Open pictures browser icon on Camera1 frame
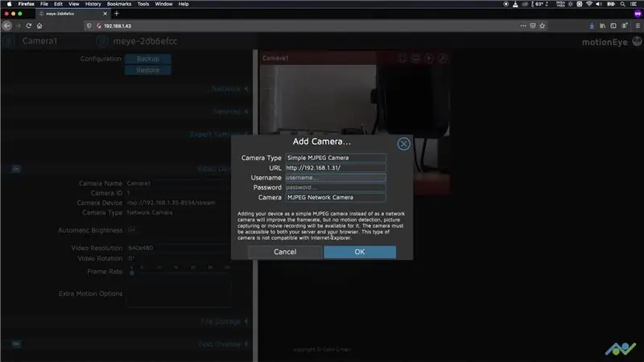The width and height of the screenshot is (644, 362). pyautogui.click(x=415, y=58)
